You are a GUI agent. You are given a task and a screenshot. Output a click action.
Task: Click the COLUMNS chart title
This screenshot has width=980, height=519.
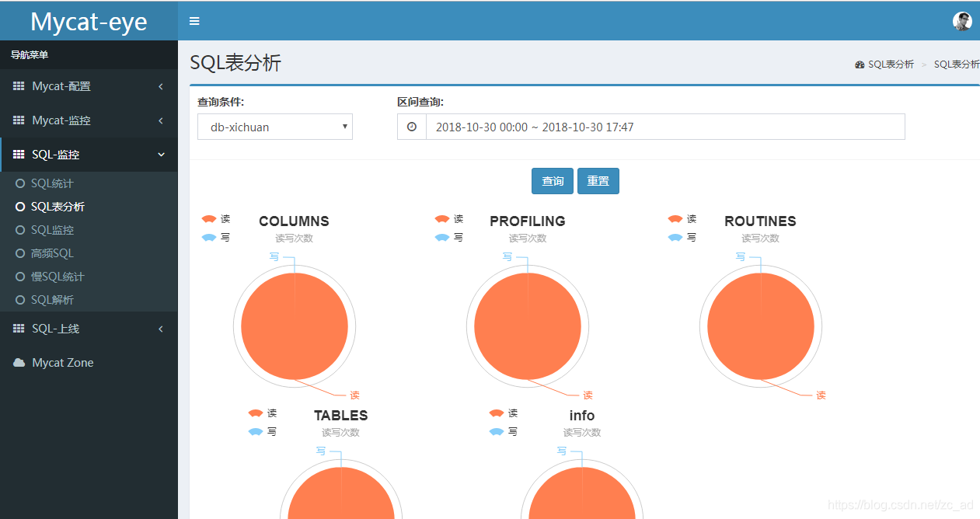tap(294, 221)
